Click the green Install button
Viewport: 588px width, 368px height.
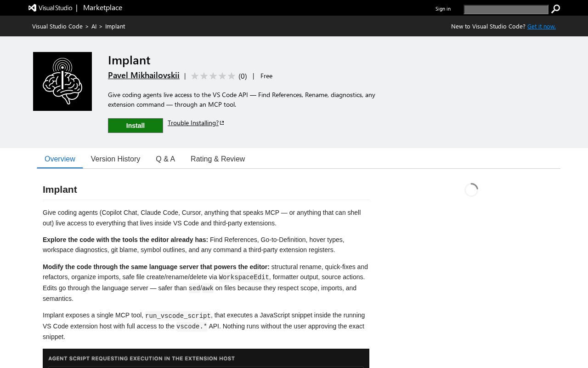(x=136, y=126)
